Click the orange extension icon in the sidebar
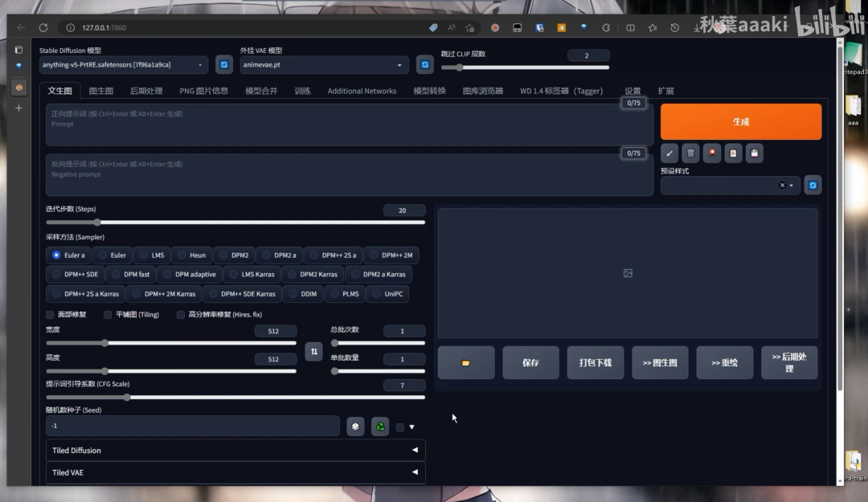This screenshot has width=868, height=502. (18, 88)
